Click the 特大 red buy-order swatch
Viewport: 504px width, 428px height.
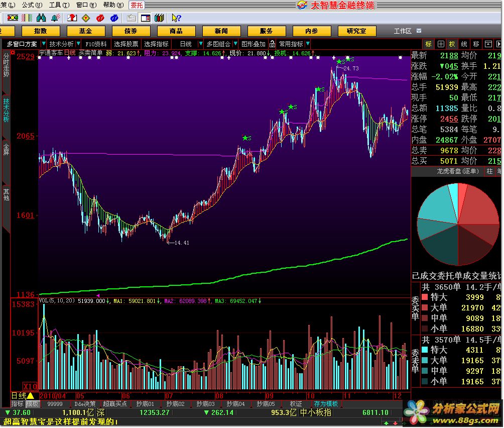click(x=425, y=297)
